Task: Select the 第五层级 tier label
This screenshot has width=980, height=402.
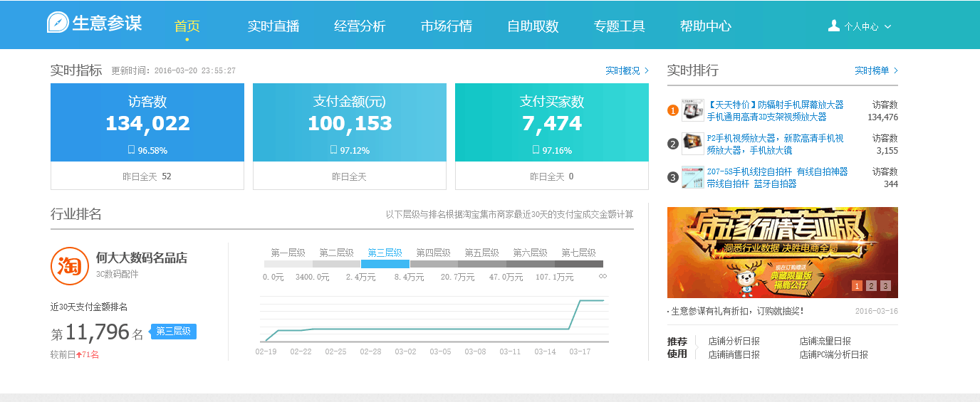Action: coord(481,253)
